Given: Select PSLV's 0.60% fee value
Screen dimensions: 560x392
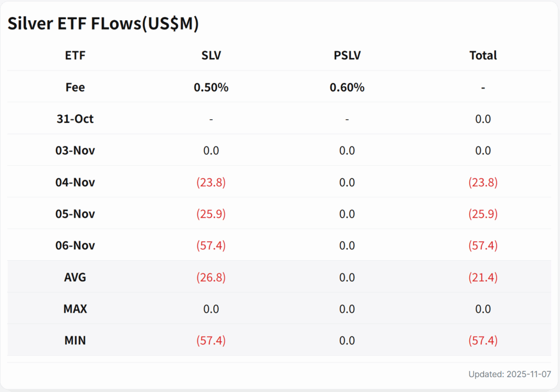Looking at the screenshot, I should pos(347,87).
